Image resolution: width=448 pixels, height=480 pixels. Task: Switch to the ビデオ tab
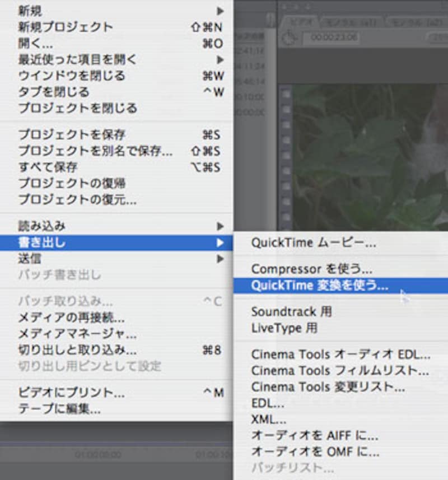click(300, 22)
